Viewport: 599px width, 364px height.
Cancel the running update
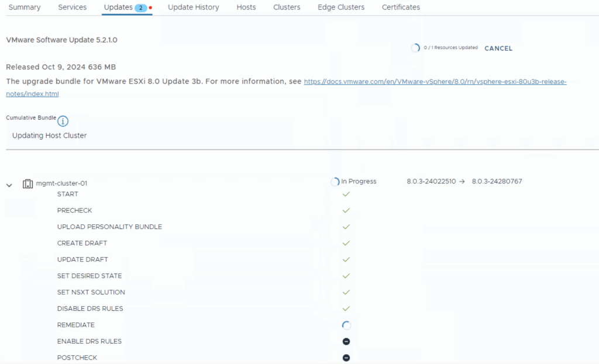click(x=498, y=48)
